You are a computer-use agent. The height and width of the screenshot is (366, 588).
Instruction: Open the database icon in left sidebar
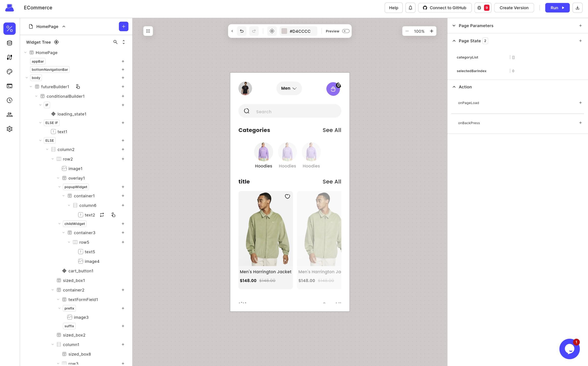tap(9, 43)
